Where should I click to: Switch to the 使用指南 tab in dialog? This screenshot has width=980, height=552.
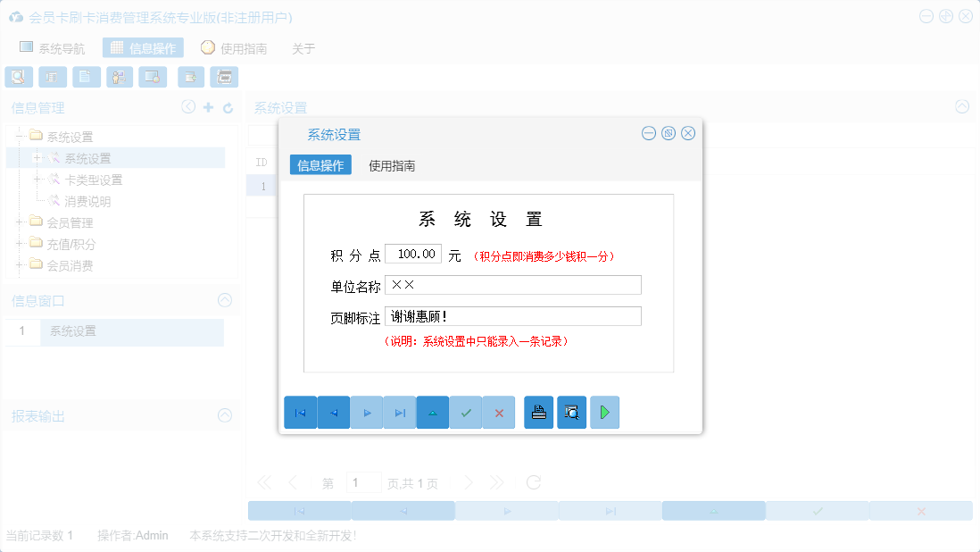[x=389, y=164]
